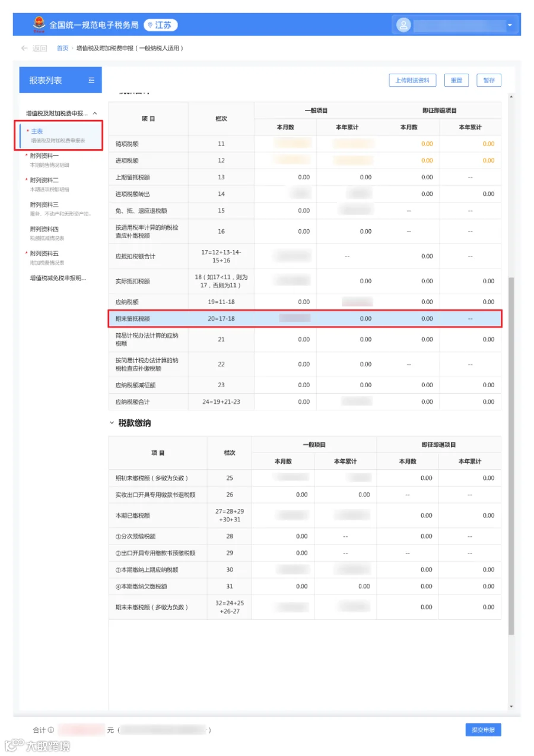Collapse the 增值税及附加税费申报 tree group
Viewport: 534px width, 756px height.
(x=95, y=113)
